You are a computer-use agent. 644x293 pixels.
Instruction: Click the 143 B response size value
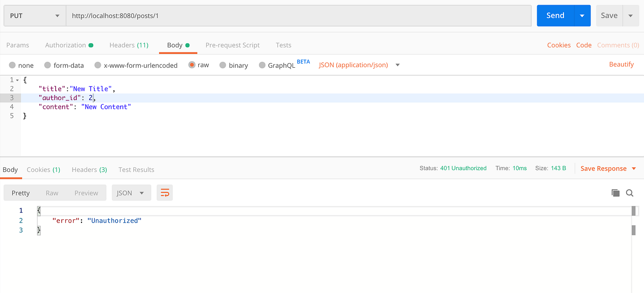tap(558, 169)
